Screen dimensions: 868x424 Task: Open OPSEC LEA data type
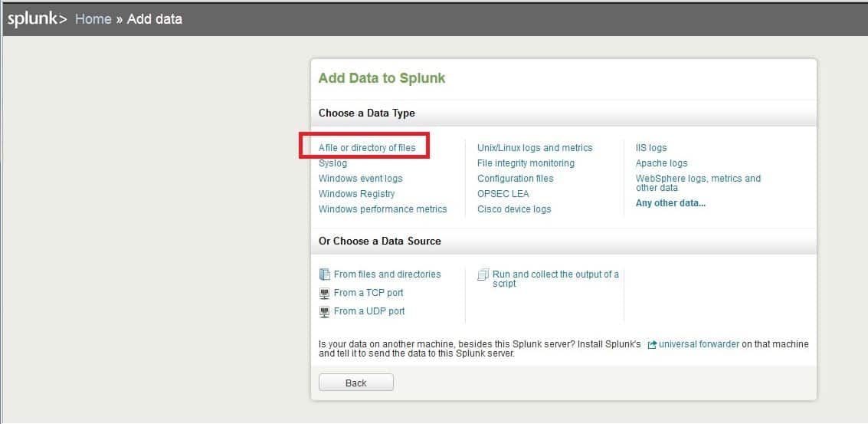503,194
